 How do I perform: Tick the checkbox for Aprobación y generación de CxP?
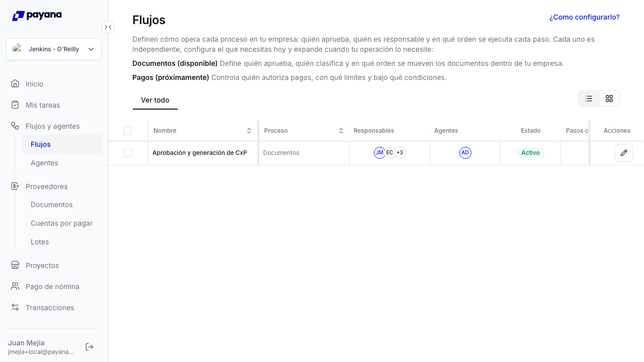click(128, 153)
